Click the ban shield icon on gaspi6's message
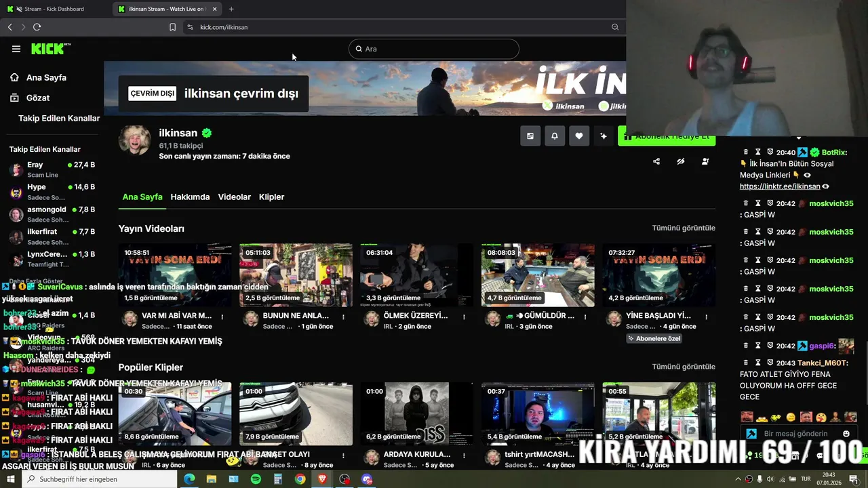This screenshot has height=488, width=868. pyautogui.click(x=770, y=346)
